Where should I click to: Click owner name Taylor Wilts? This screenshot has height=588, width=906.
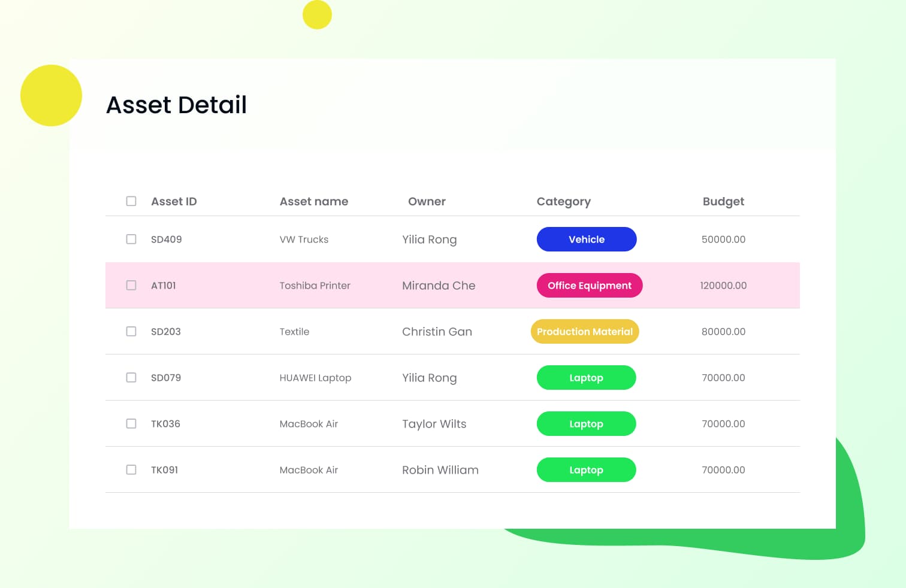pos(434,423)
